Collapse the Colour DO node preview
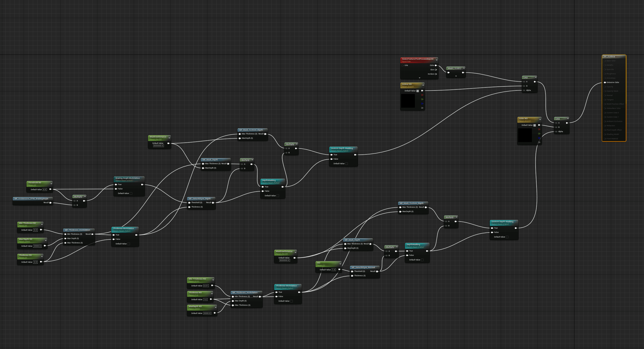 click(x=423, y=85)
